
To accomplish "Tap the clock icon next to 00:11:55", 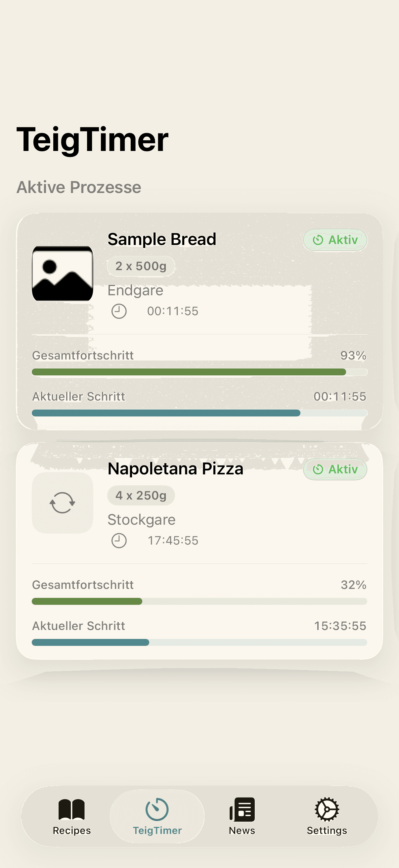I will pos(119,311).
